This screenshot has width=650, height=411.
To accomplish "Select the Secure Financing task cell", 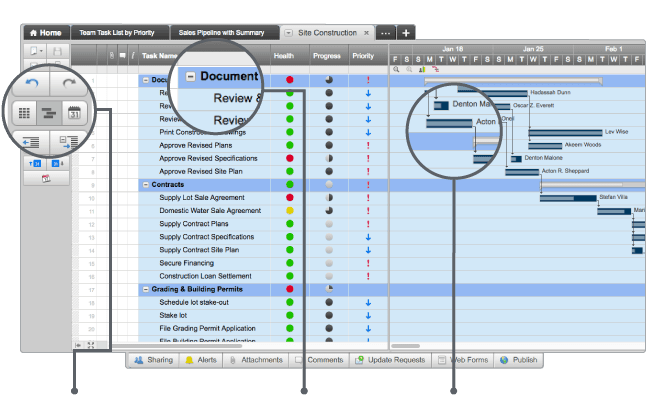I will [187, 263].
